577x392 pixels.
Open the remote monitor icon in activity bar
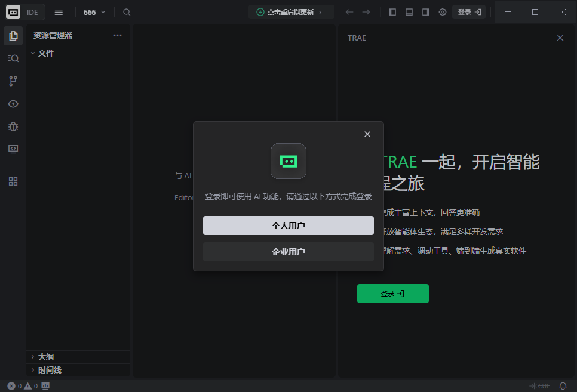pyautogui.click(x=13, y=149)
